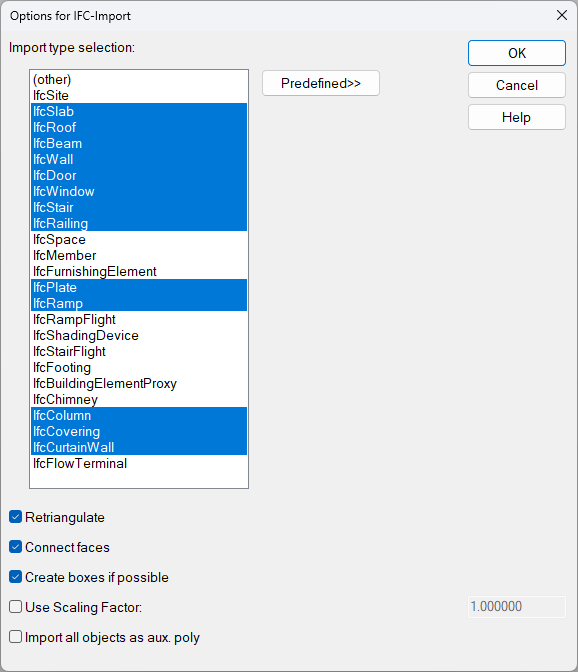
Task: Disable the Connect faces checkbox
Action: 15,547
